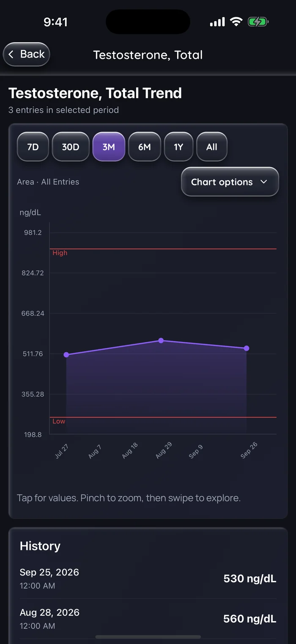Tap the 9:41 clock in status bar
Screen dimensions: 296x644
coord(55,22)
